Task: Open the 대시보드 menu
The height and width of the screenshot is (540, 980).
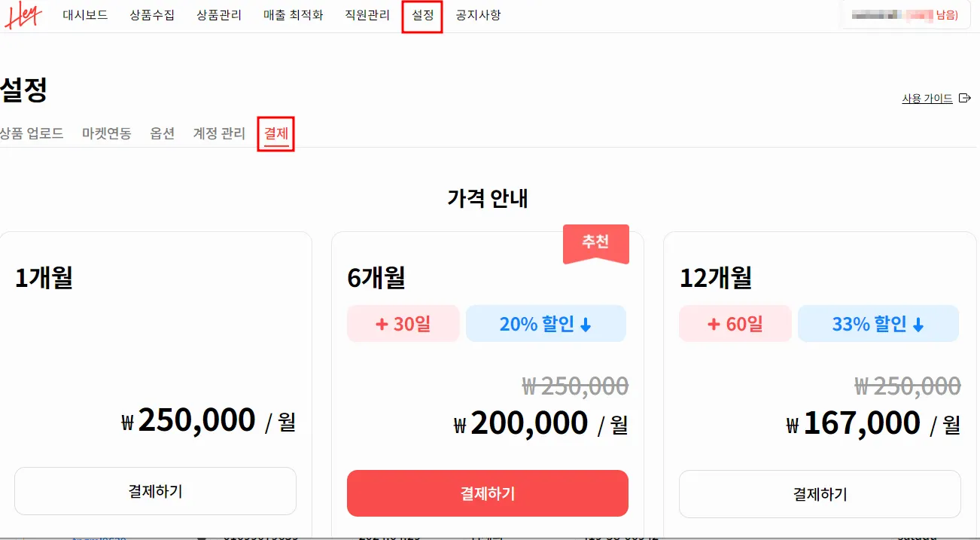Action: pyautogui.click(x=85, y=15)
